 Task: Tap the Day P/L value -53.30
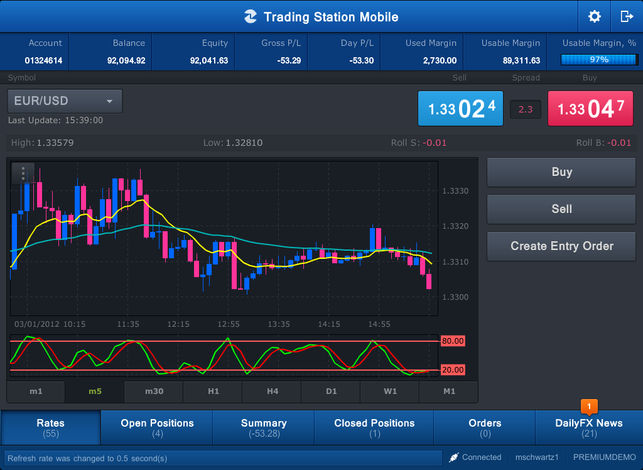(361, 61)
